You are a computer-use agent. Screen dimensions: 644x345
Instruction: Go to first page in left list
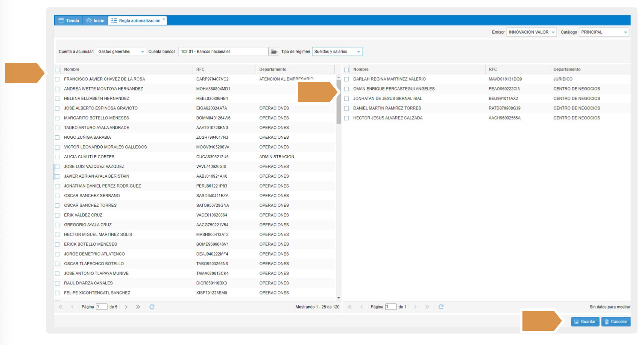(61, 307)
